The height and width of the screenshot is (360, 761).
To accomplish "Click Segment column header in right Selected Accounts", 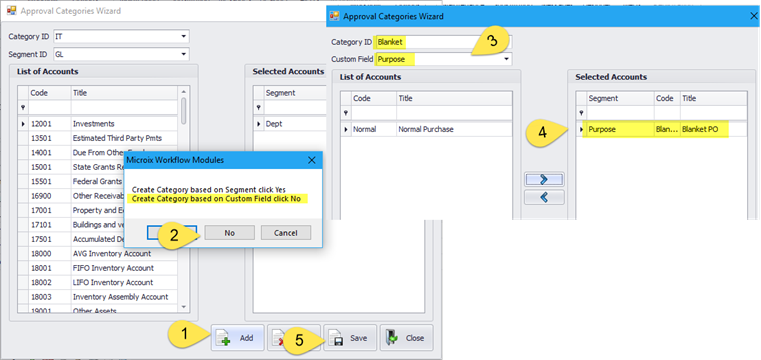I will [x=620, y=98].
